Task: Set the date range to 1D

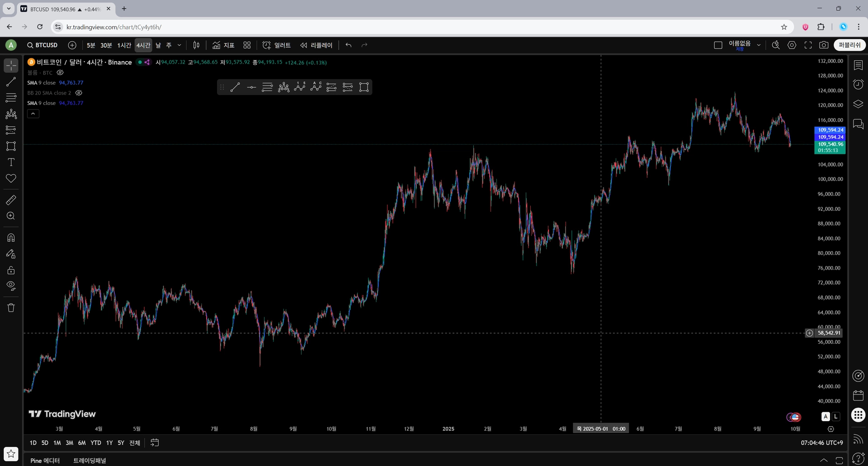Action: 33,443
